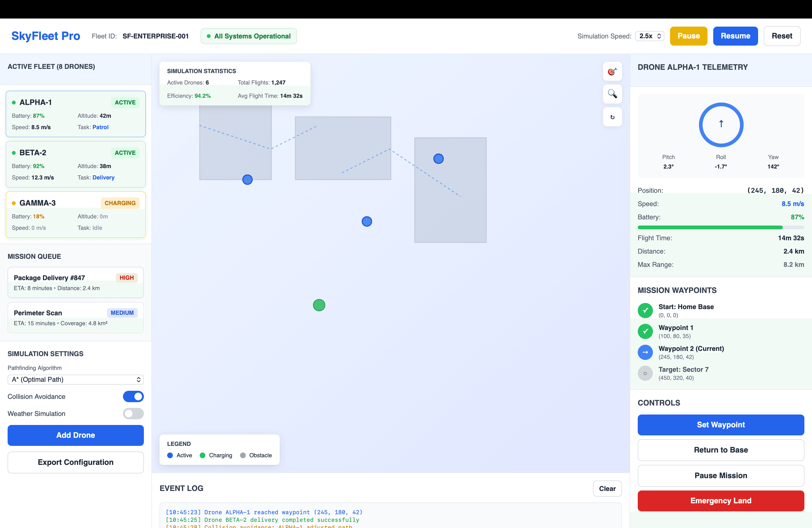Select the magnifying glass zoom icon on the map
This screenshot has width=812, height=528.
tap(612, 94)
